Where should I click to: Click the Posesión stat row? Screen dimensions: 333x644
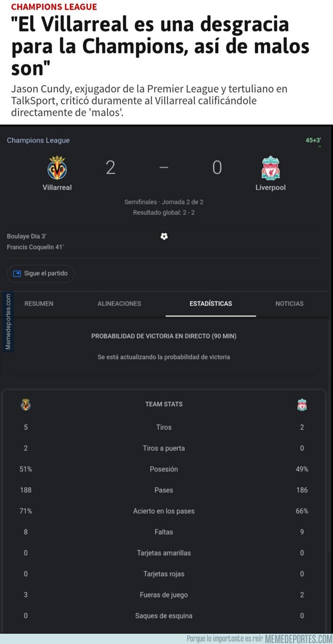(x=164, y=469)
